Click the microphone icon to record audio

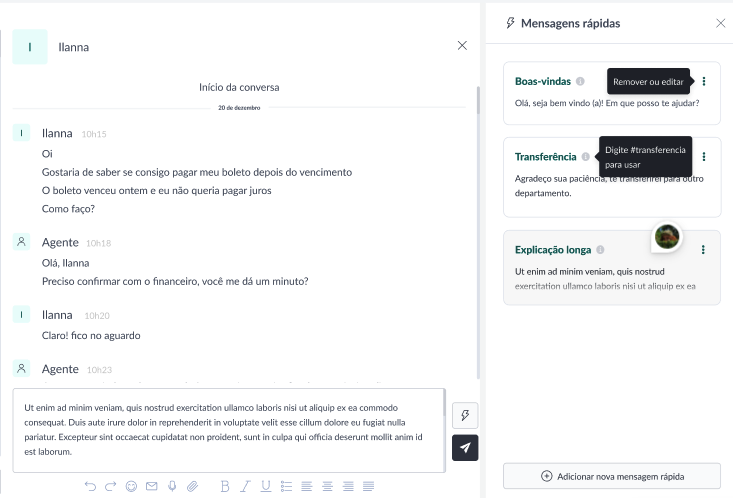click(172, 487)
